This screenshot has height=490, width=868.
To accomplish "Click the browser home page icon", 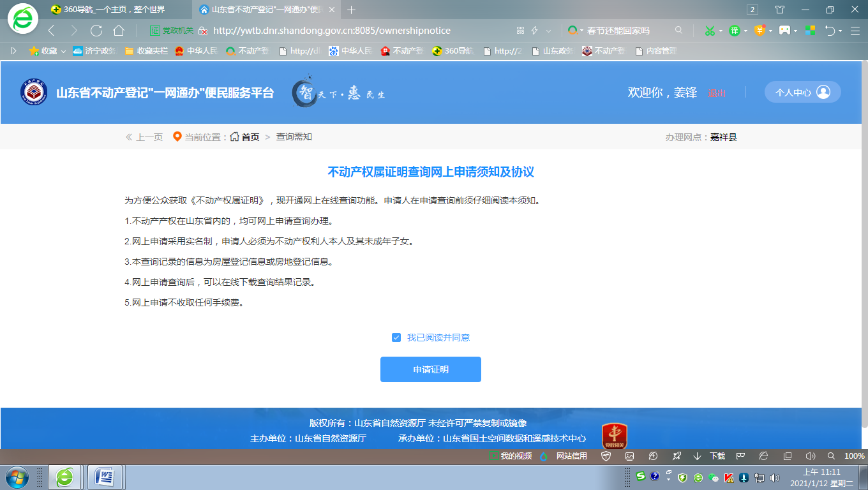I will point(119,31).
